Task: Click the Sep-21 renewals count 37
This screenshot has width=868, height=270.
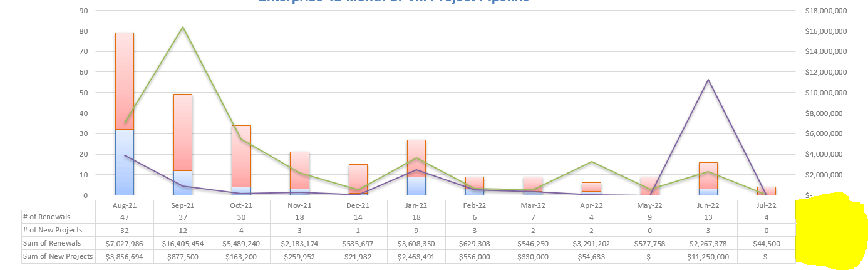Action: coord(183,217)
